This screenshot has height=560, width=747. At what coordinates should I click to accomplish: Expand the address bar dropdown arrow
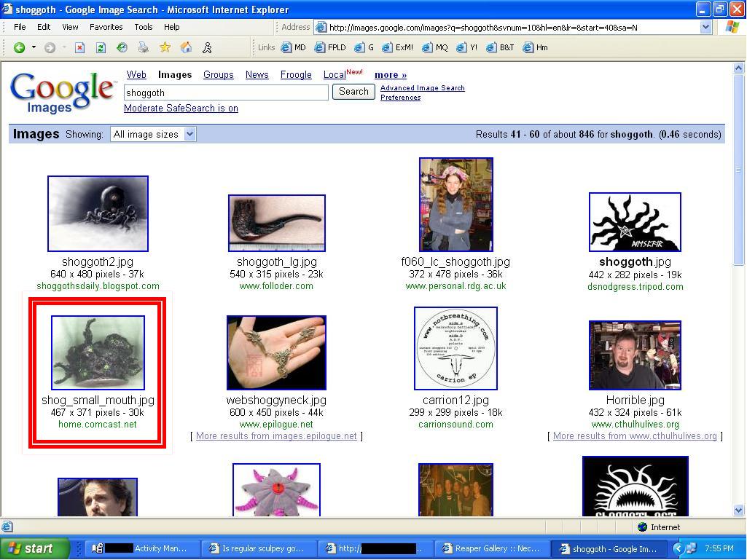(706, 28)
